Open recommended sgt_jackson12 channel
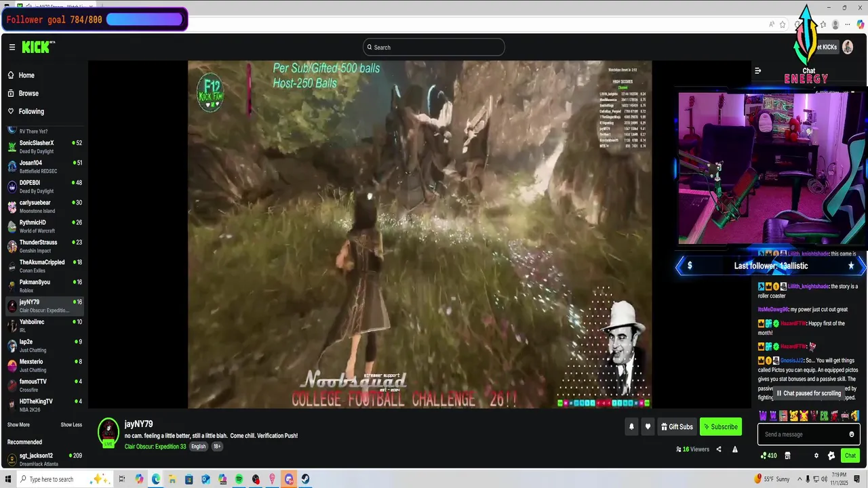The image size is (868, 488). [45, 460]
